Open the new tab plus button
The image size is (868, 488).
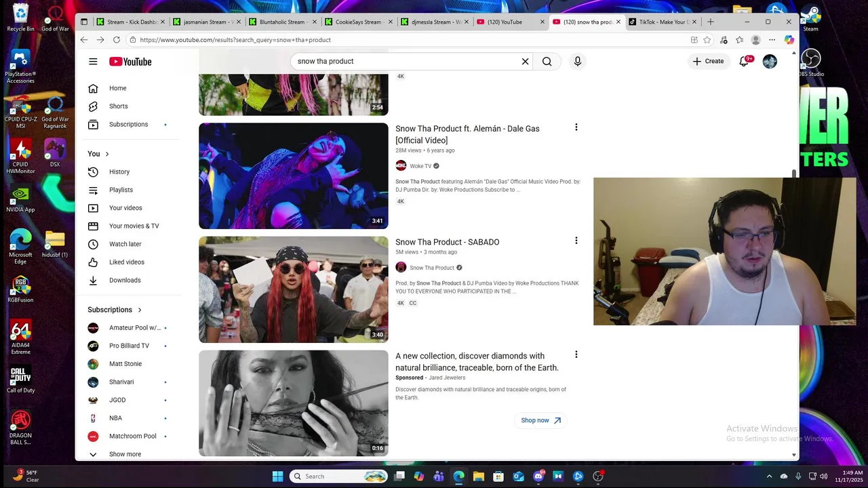(710, 22)
